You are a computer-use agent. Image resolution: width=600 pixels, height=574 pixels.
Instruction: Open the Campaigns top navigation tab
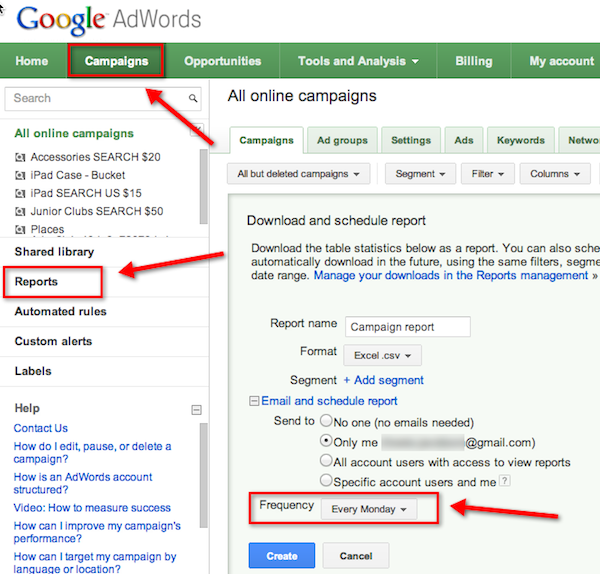pos(116,61)
